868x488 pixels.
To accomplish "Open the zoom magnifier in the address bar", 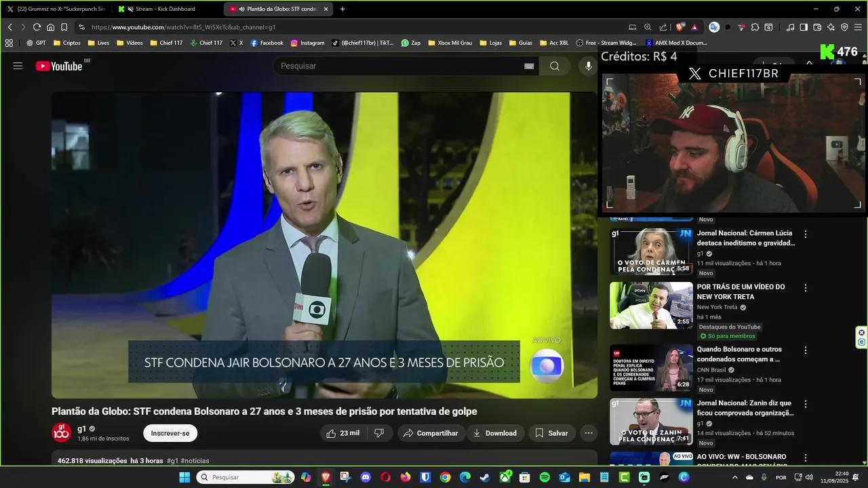I will tap(648, 27).
